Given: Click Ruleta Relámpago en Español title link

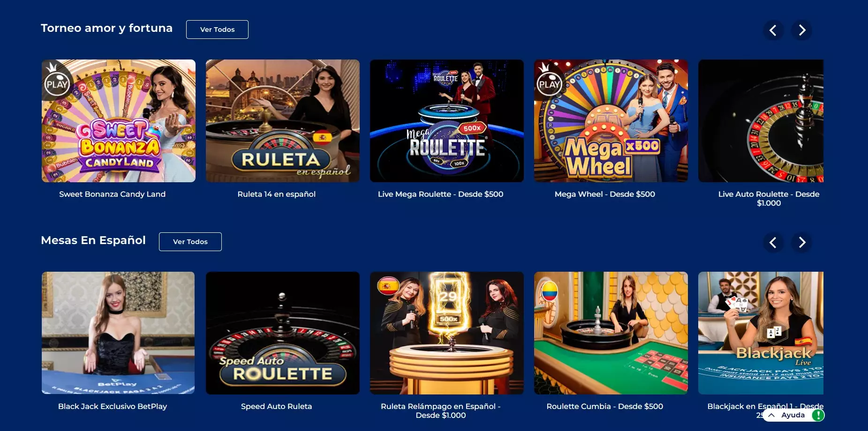Looking at the screenshot, I should [x=441, y=411].
